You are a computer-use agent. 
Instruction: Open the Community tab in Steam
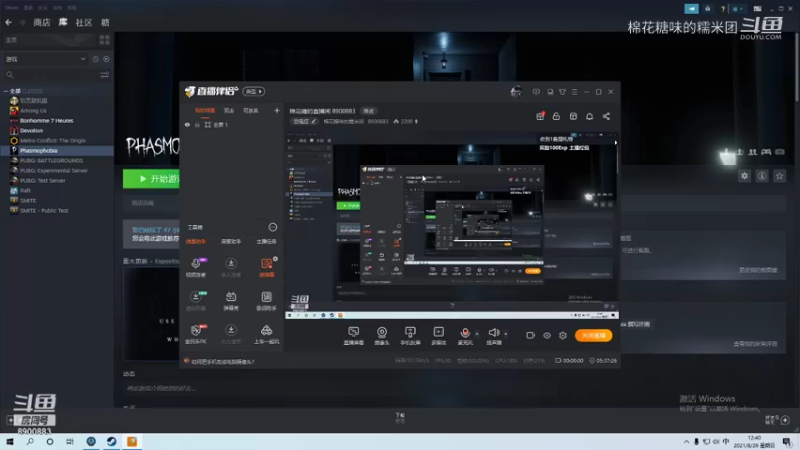(x=84, y=22)
